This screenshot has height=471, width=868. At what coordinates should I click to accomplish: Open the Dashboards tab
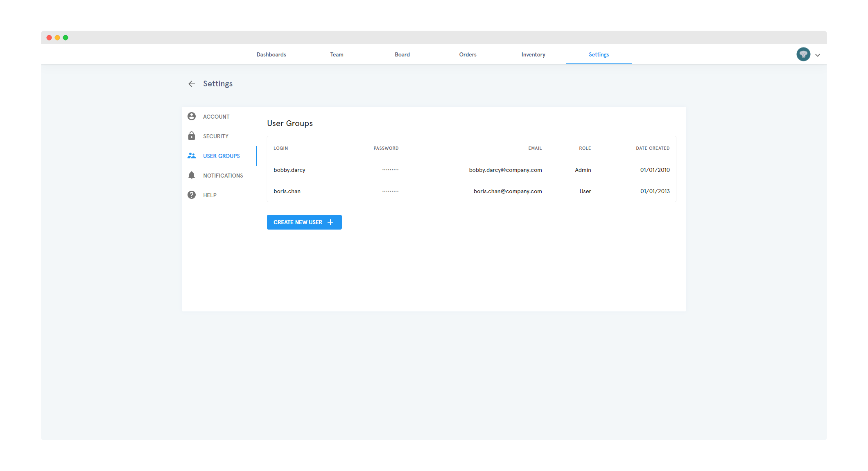[271, 54]
